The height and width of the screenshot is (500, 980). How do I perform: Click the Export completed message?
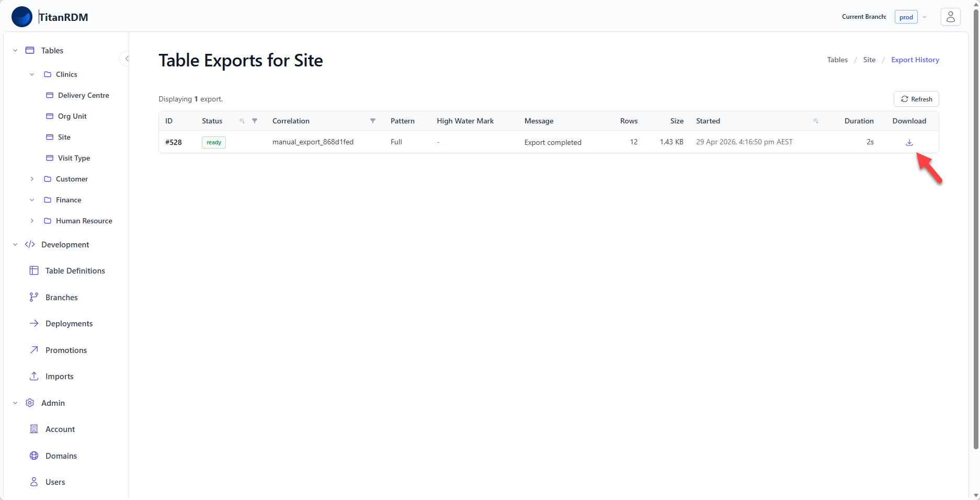tap(553, 142)
